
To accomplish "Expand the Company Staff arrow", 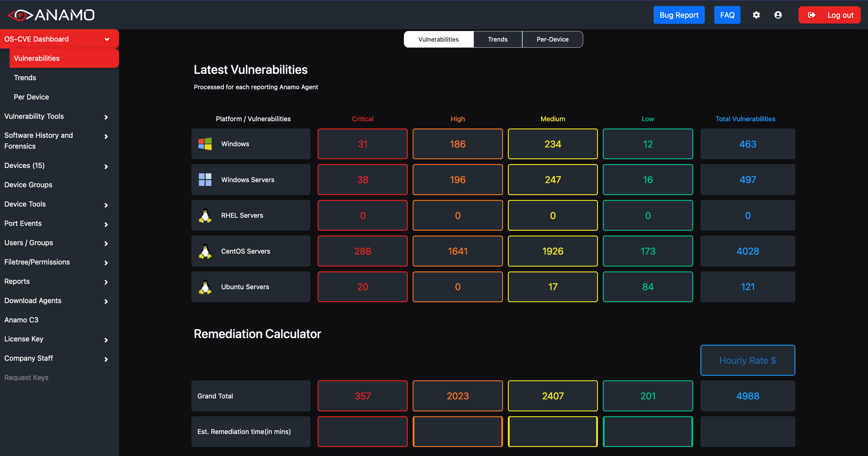I will coord(106,359).
